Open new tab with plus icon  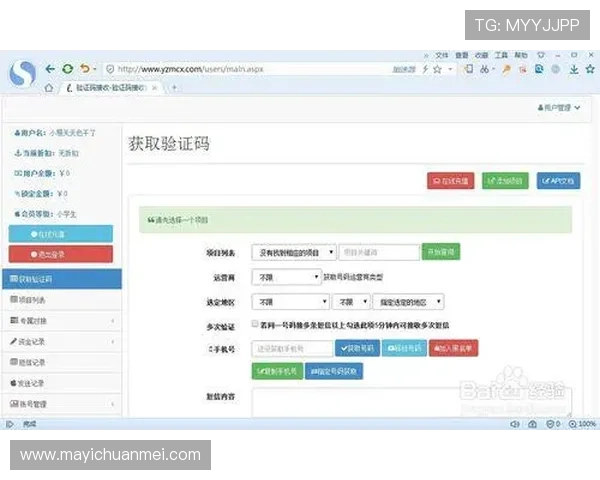(174, 88)
